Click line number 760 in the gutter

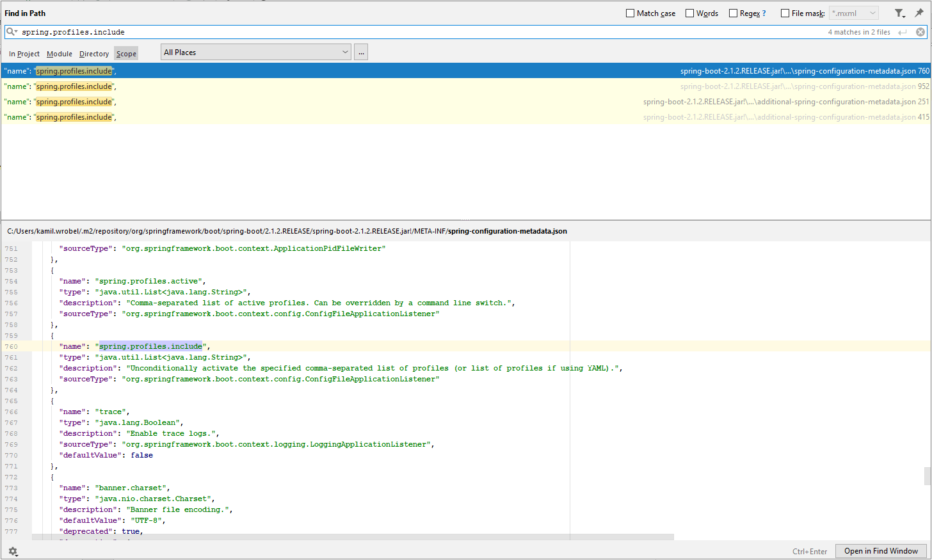[x=12, y=346]
